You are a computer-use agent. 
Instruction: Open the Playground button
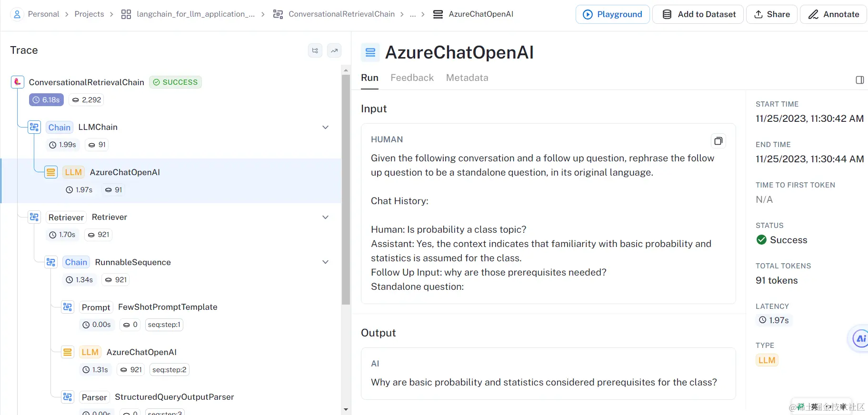pyautogui.click(x=612, y=14)
